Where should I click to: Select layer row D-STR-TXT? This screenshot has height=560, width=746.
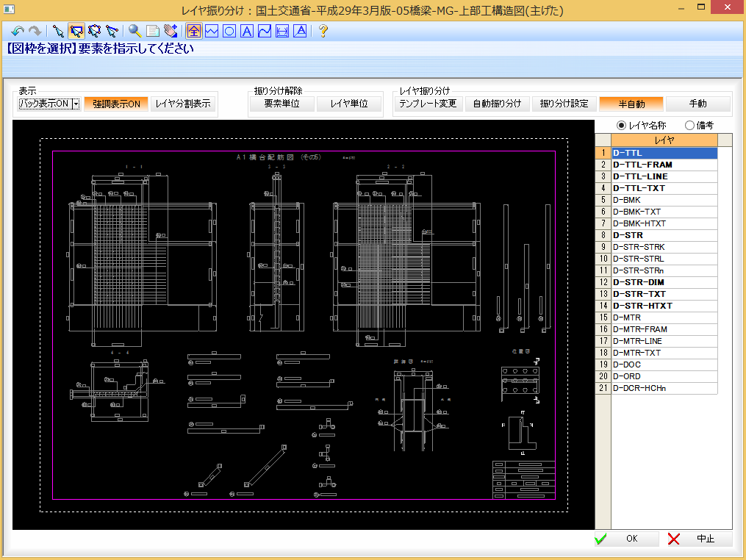[664, 294]
